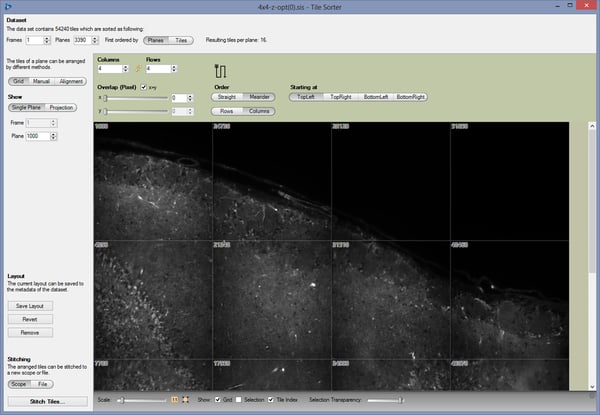This screenshot has width=600, height=415.
Task: Click the Frame number spinner in Show section
Action: 53,123
